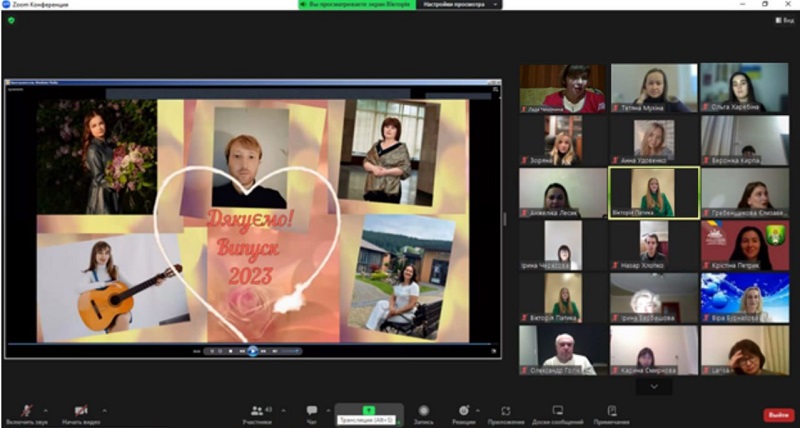This screenshot has height=428, width=800.
Task: Play the video in the media player
Action: pyautogui.click(x=253, y=351)
